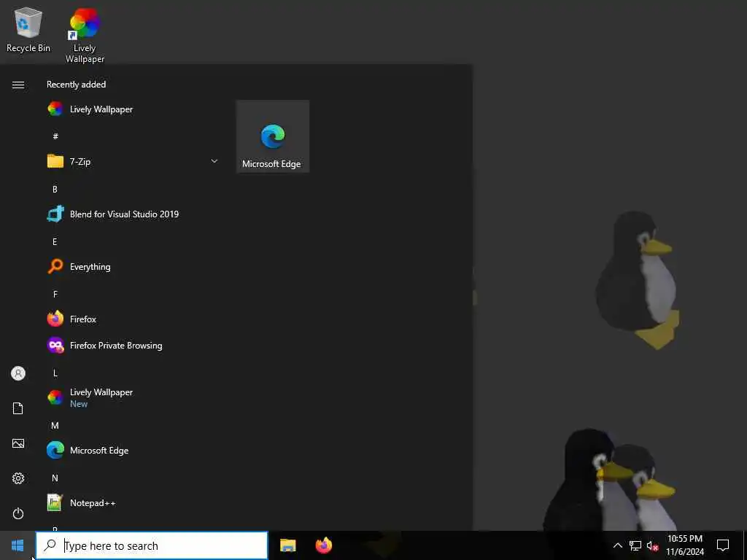Click the M letter group header
This screenshot has width=747, height=560.
[x=55, y=425]
